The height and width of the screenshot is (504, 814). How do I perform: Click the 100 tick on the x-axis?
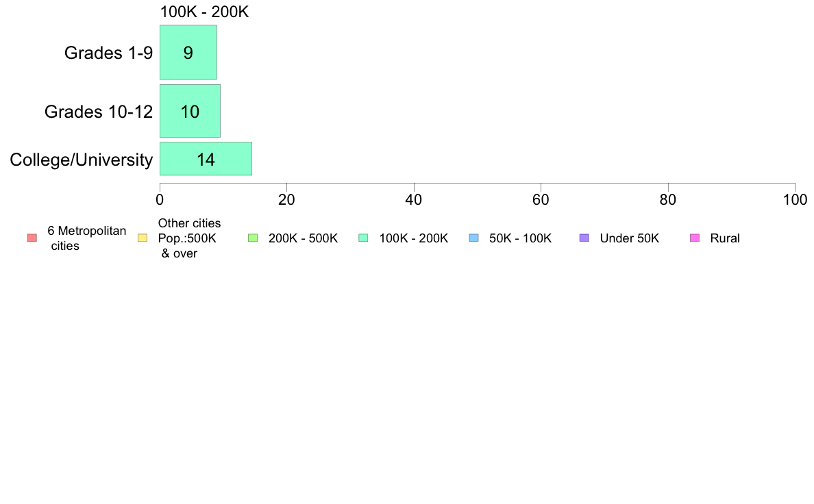tap(795, 200)
